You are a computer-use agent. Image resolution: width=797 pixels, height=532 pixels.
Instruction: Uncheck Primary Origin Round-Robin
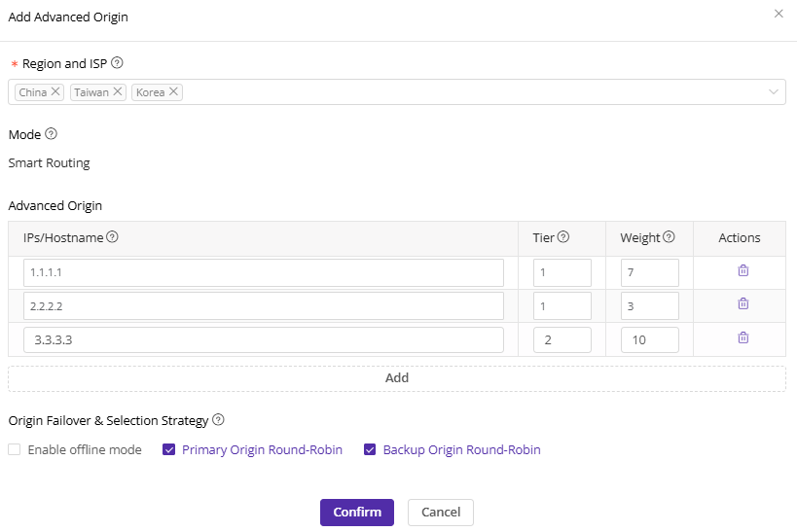(168, 449)
